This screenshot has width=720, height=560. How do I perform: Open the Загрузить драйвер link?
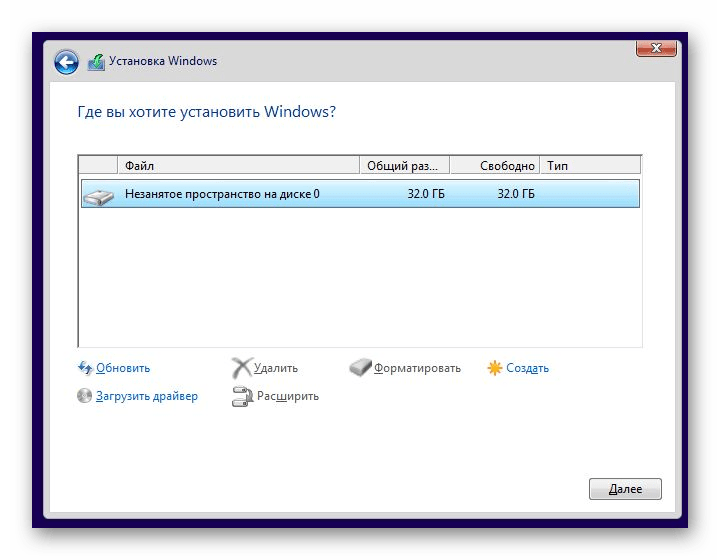(147, 396)
